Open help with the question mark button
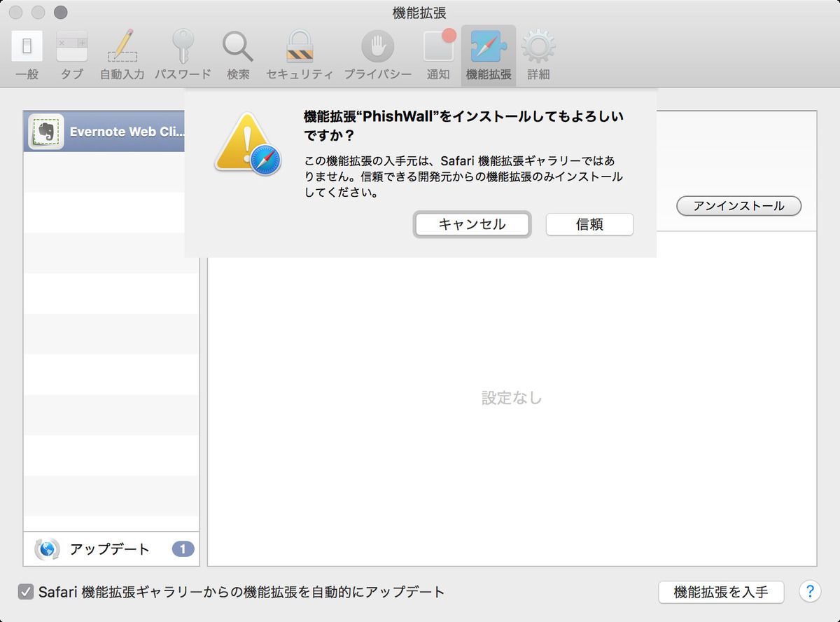 tap(810, 591)
